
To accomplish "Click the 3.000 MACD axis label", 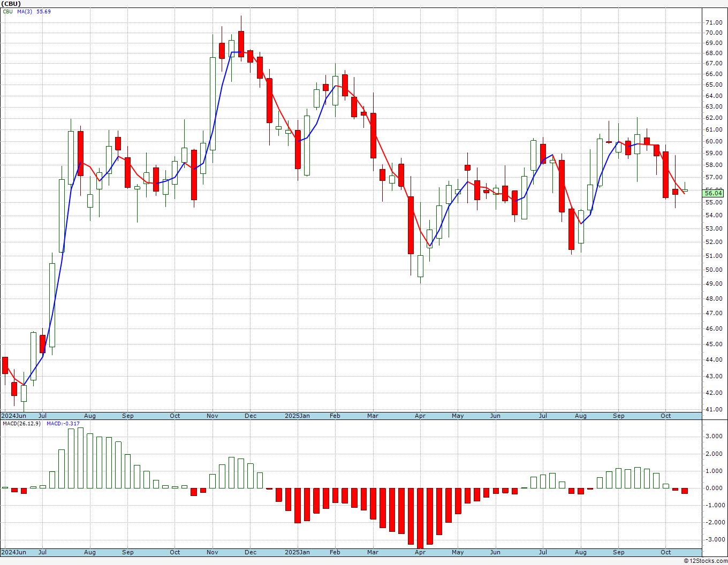I will 715,437.
